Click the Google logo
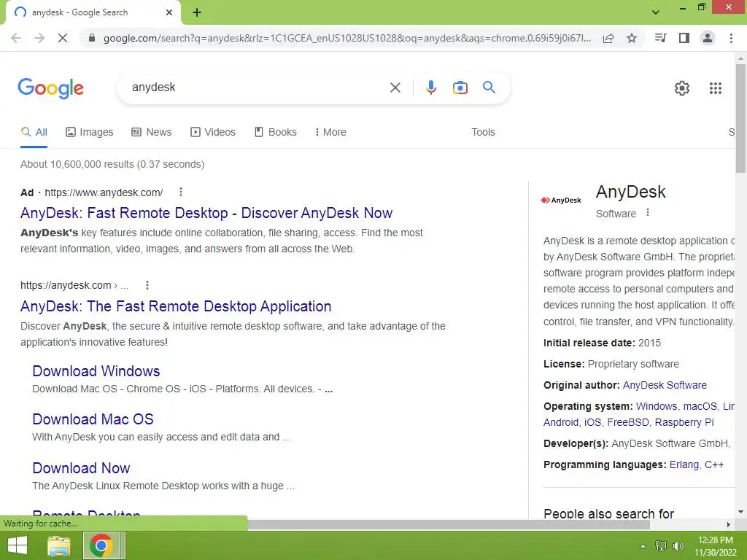747x560 pixels. 51,88
